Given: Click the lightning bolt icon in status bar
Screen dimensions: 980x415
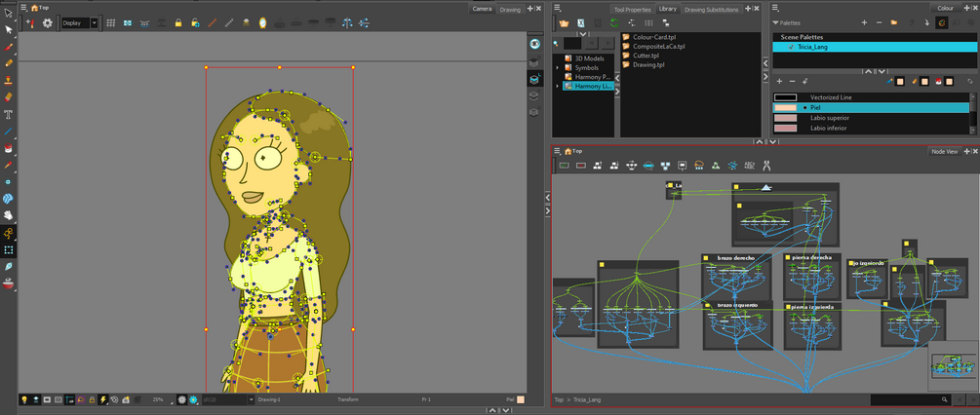Looking at the screenshot, I should 103,399.
